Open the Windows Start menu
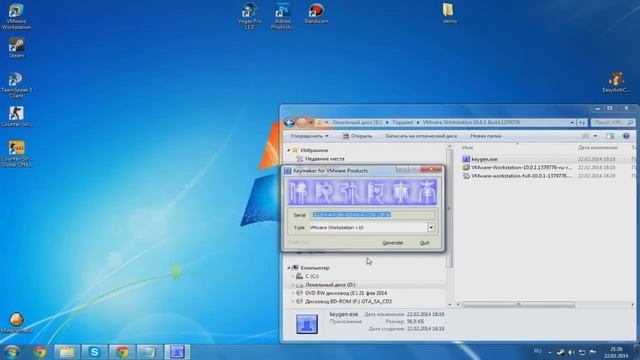 11,351
